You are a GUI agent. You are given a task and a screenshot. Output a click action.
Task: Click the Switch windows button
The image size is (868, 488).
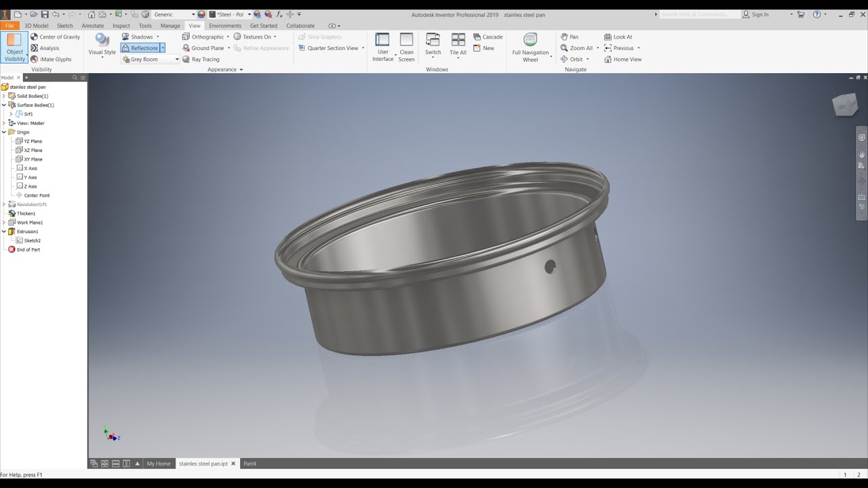(x=433, y=47)
